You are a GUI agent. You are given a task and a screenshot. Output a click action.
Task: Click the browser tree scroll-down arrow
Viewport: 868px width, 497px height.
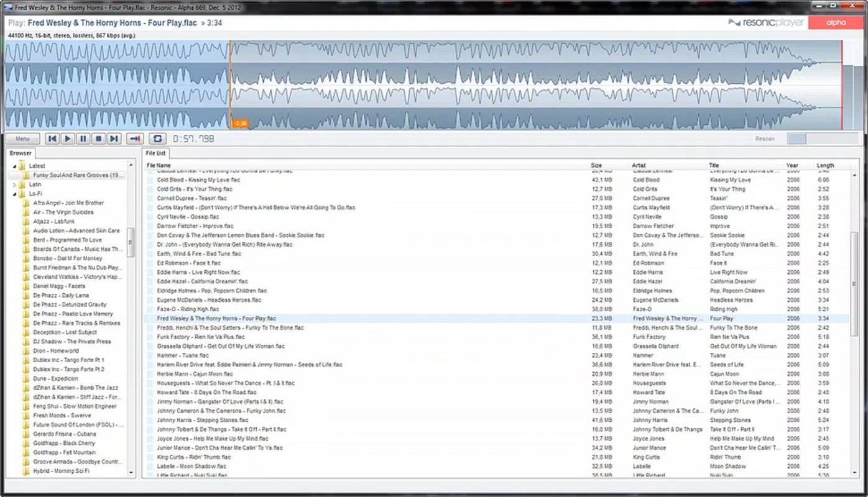(x=131, y=472)
